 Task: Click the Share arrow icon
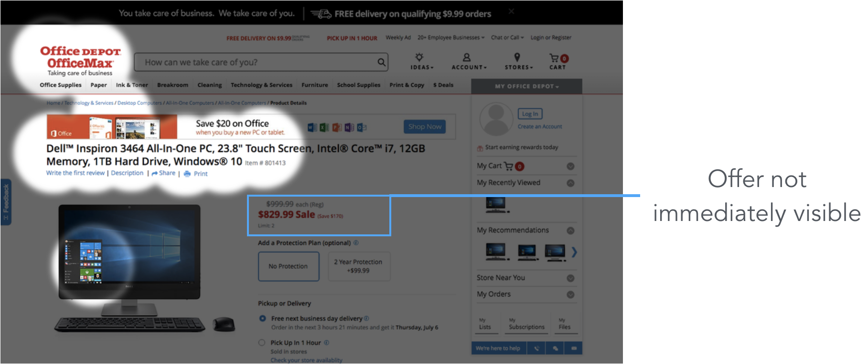pos(155,173)
